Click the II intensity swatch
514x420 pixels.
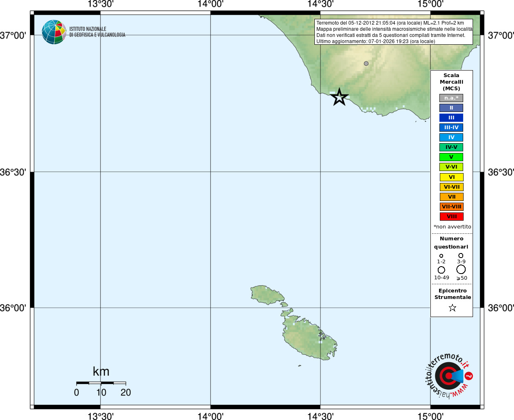click(451, 108)
